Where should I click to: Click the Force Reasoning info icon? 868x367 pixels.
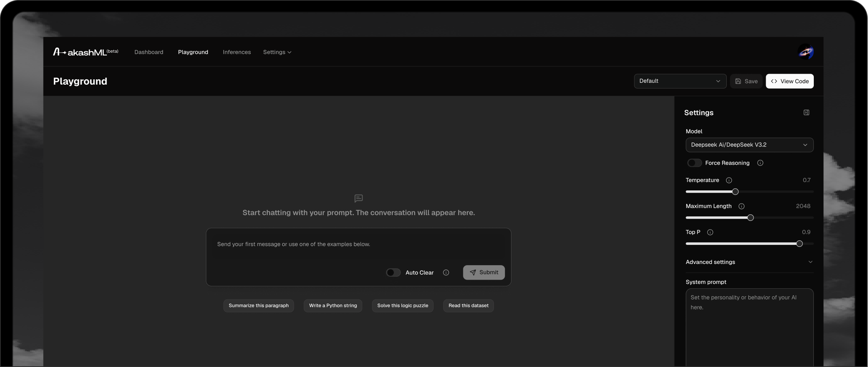(760, 163)
